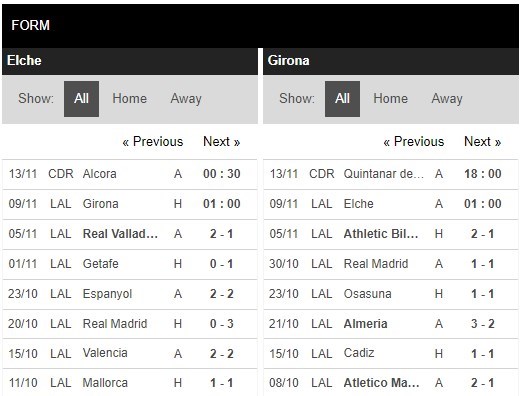Go to Previous matches for Girona
This screenshot has width=522, height=396.
click(x=414, y=142)
